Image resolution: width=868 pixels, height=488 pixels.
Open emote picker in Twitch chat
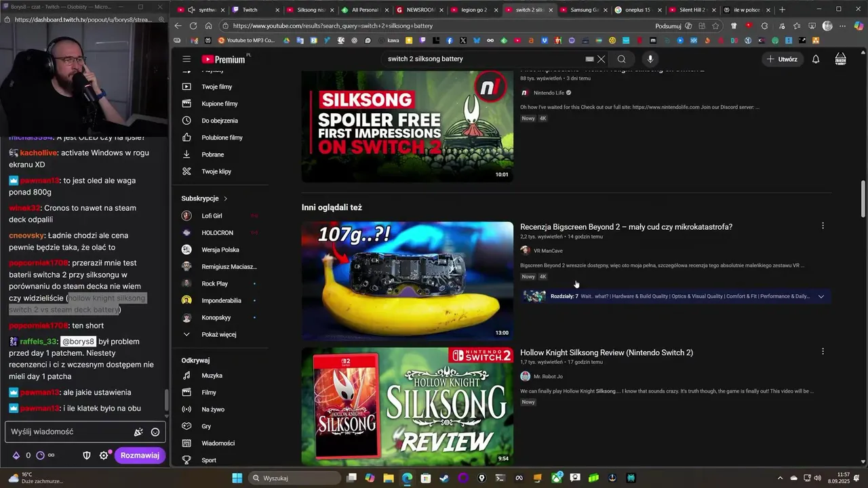[x=155, y=432]
